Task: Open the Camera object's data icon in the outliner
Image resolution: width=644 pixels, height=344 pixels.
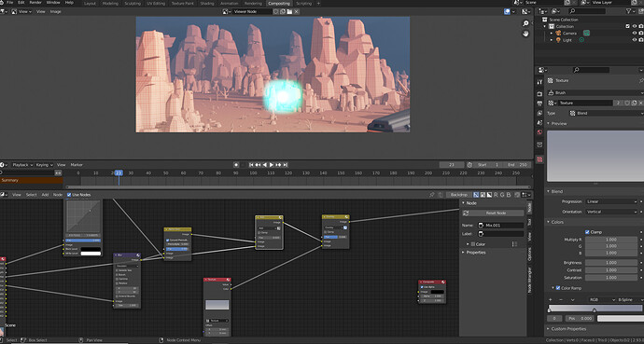Action: coord(586,34)
